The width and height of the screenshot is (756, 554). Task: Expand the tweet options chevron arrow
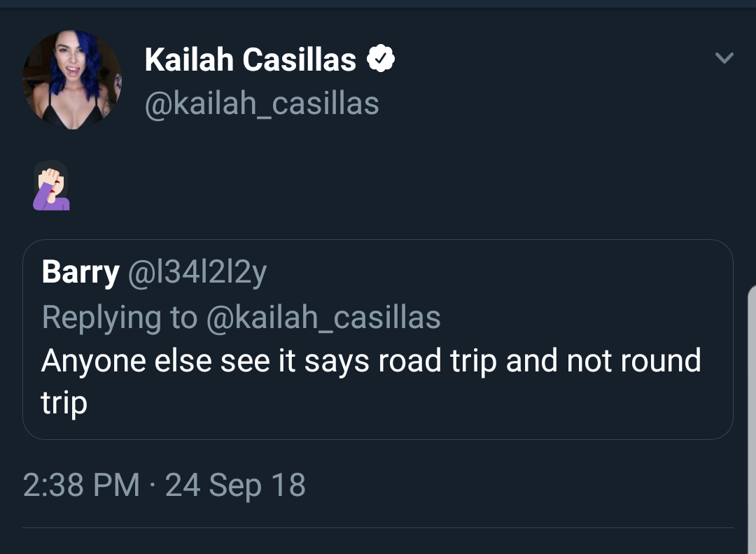tap(724, 58)
